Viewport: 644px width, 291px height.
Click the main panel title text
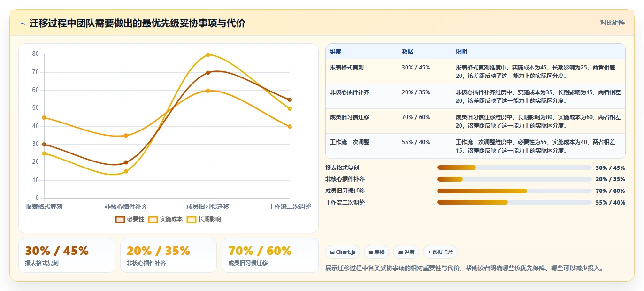click(137, 23)
